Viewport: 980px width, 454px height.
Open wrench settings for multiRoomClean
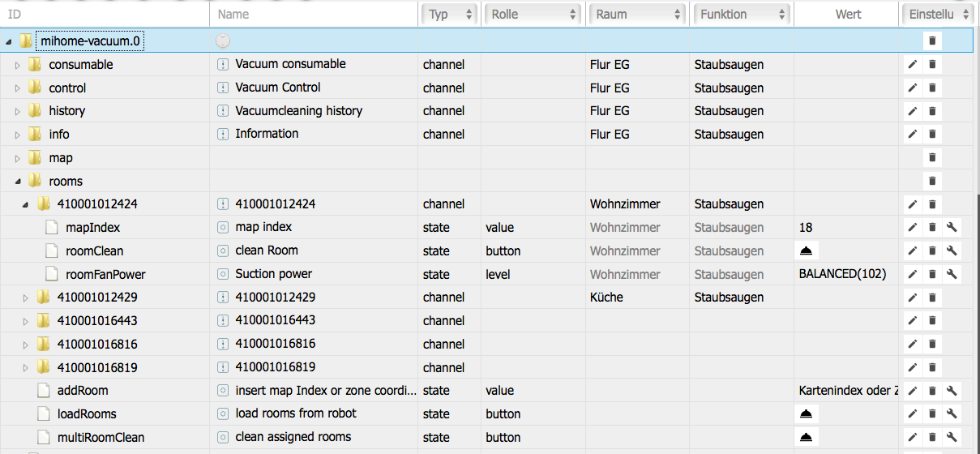click(952, 438)
